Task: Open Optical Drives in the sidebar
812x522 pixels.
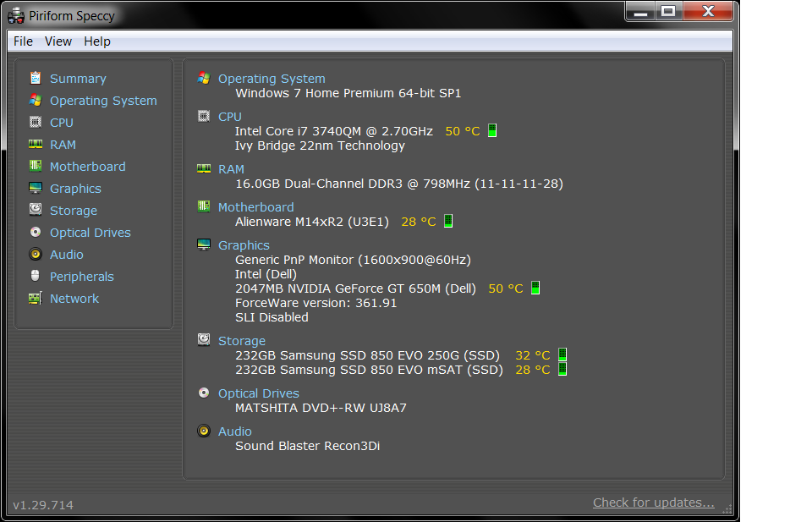Action: (x=91, y=233)
